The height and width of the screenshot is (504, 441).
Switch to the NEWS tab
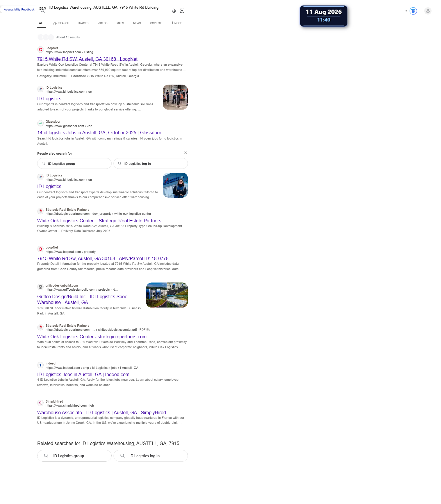coord(137,23)
